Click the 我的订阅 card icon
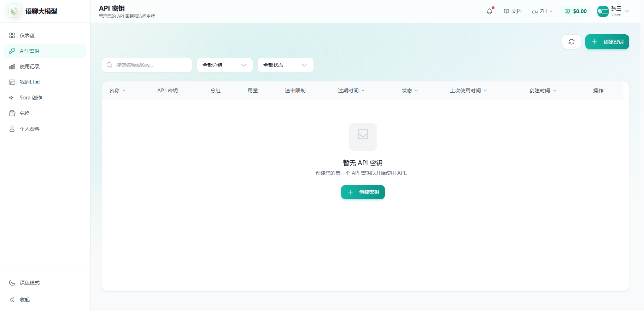 point(12,82)
